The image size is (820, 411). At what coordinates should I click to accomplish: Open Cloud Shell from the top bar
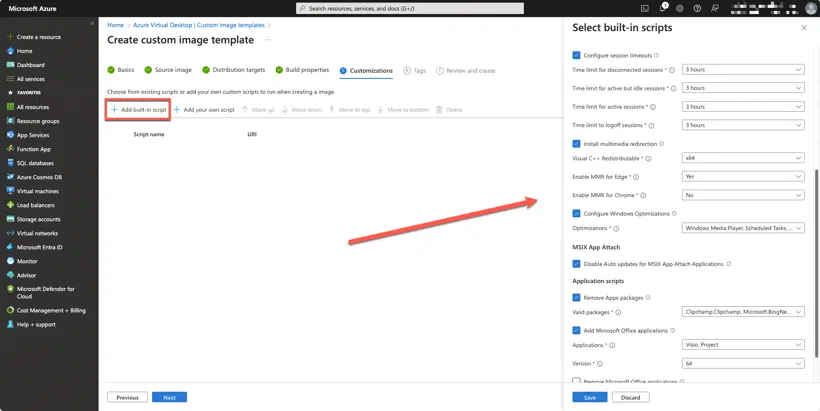[x=645, y=8]
